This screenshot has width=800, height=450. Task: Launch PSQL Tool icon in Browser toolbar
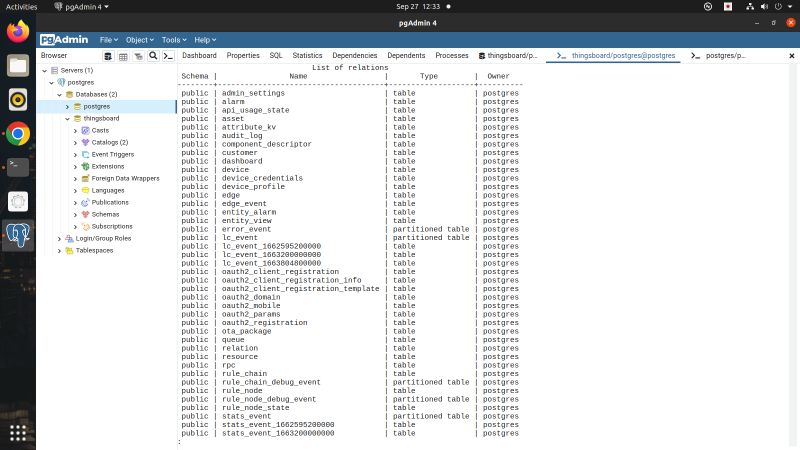(x=168, y=56)
